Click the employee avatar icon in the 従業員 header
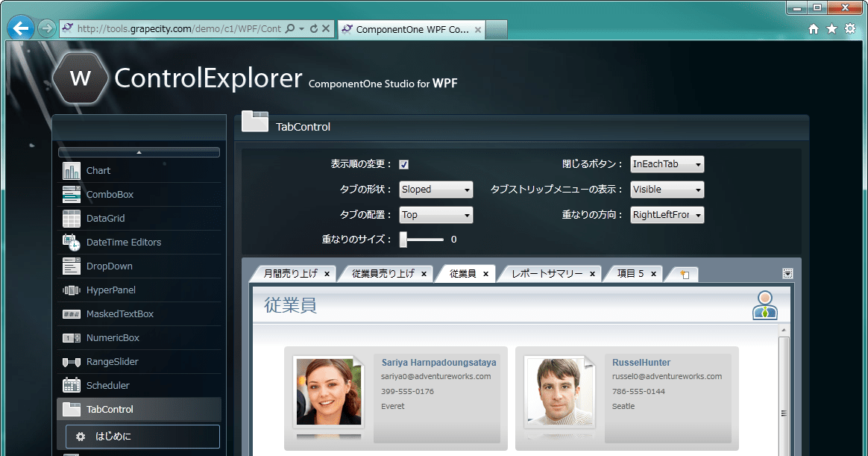868x456 pixels. click(764, 305)
